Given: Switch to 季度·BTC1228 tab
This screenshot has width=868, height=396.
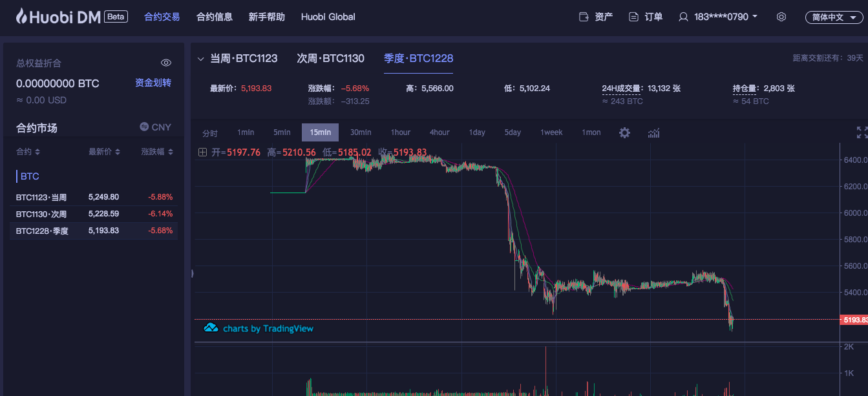Looking at the screenshot, I should tap(418, 59).
